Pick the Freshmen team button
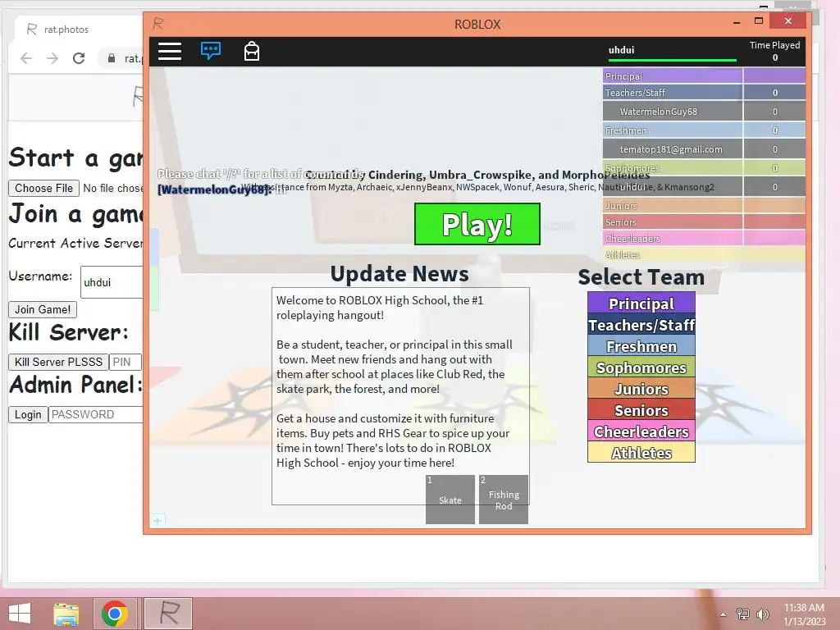This screenshot has height=630, width=840. pos(641,346)
